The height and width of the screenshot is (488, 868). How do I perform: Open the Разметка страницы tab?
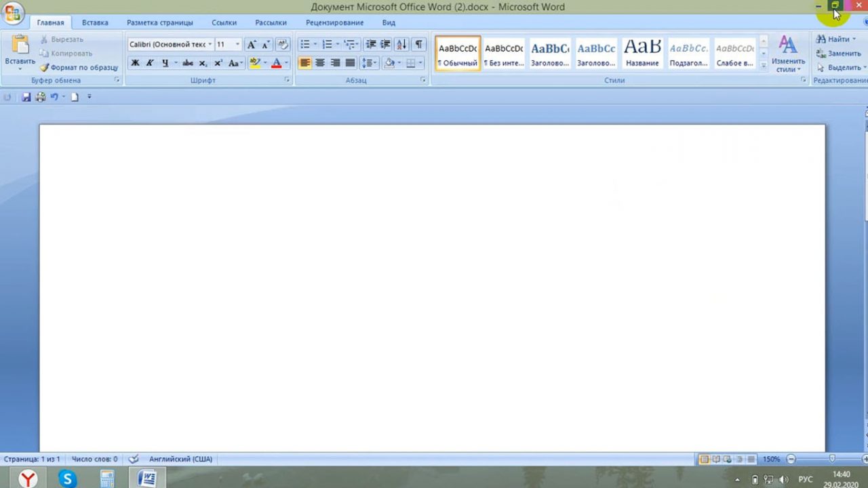click(x=160, y=22)
